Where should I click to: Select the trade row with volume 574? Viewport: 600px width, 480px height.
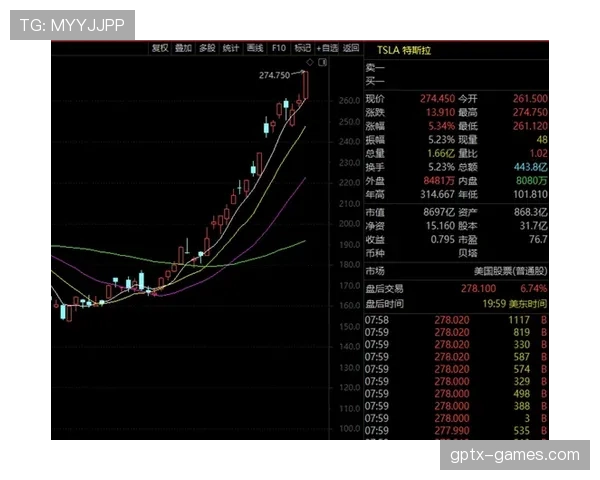click(x=456, y=369)
